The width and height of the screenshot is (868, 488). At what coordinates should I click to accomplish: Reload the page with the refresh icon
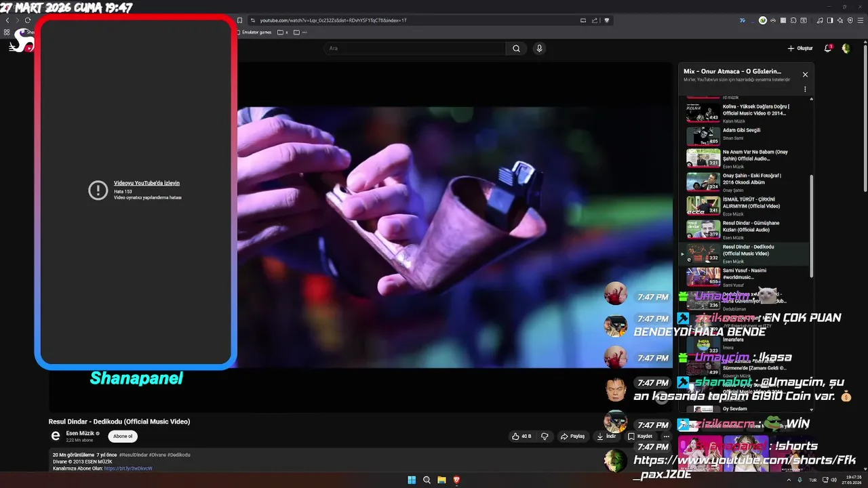27,20
